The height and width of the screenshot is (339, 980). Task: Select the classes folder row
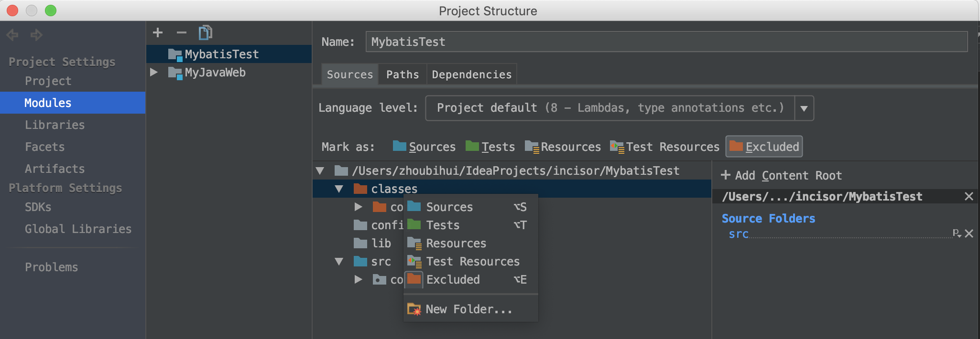pyautogui.click(x=512, y=189)
